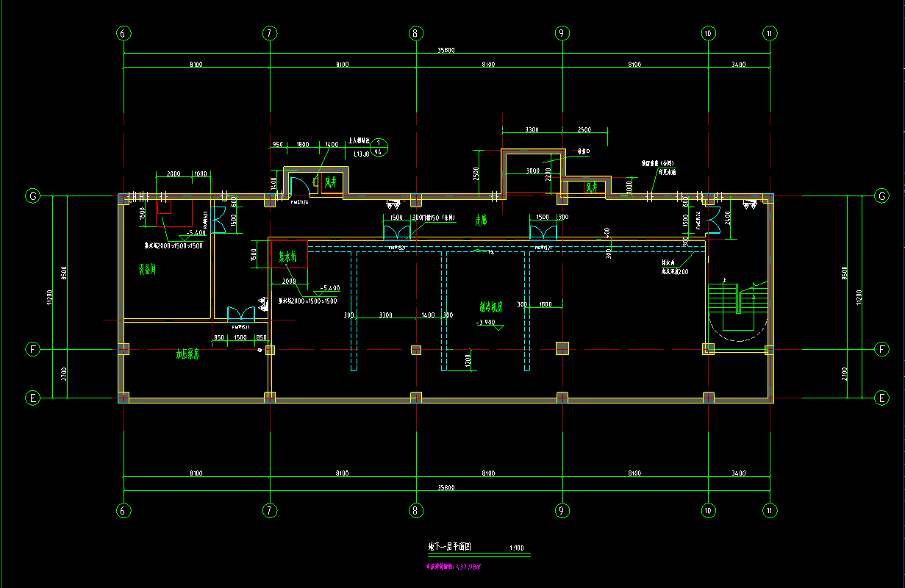The image size is (905, 588).
Task: Select the right axis bubble labeled F
Action: 881,349
